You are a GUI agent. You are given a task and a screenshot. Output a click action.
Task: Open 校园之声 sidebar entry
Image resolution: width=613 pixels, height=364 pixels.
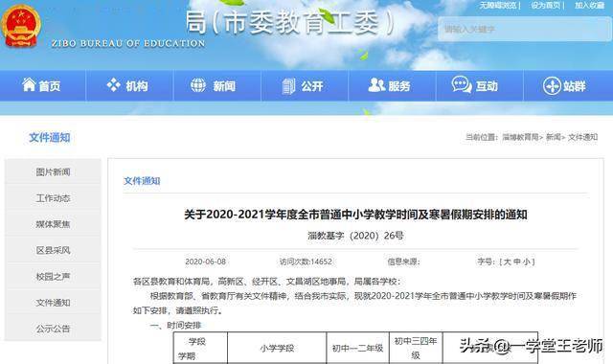(x=53, y=277)
